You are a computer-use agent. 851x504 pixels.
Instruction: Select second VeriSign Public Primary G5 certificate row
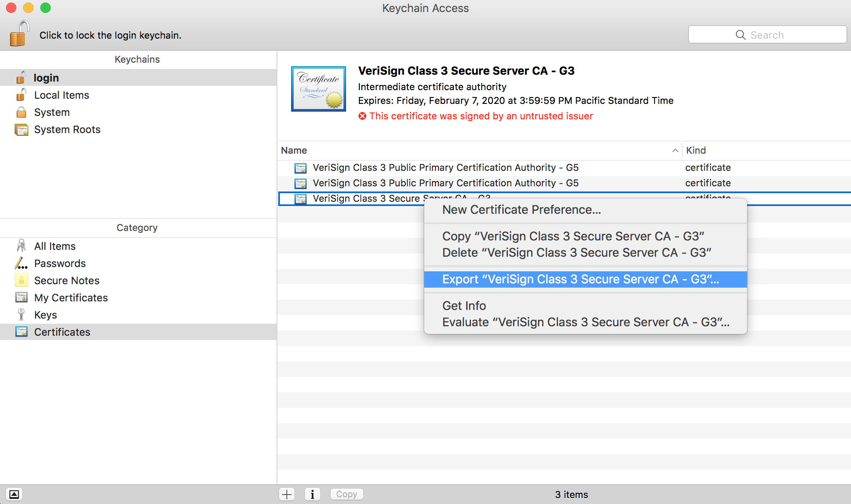[x=565, y=183]
